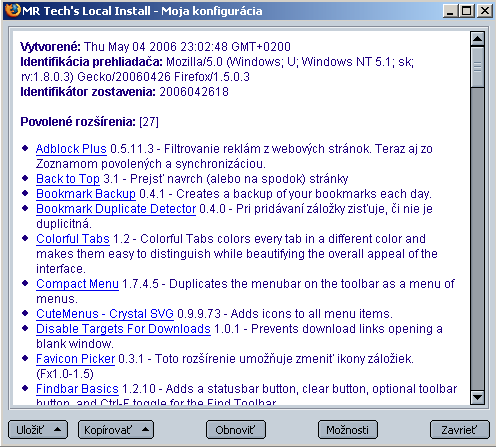496x447 pixels.
Task: Open CuteMenus - Crystal SVG link
Action: 105,314
